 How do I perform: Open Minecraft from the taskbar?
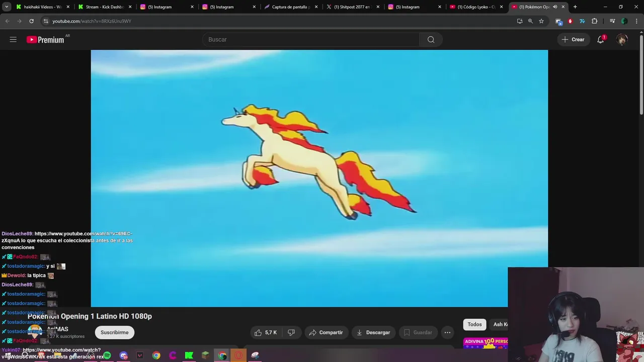click(x=205, y=355)
